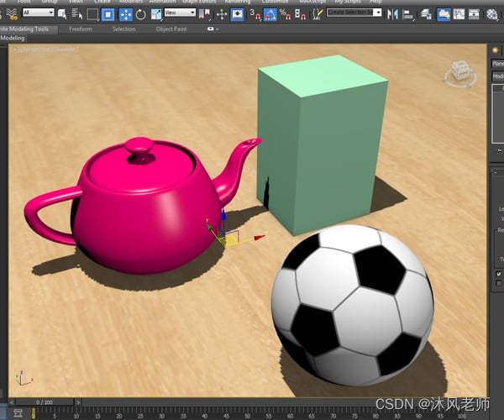The image size is (504, 420).
Task: Click the Mirror tool
Action: tap(392, 14)
